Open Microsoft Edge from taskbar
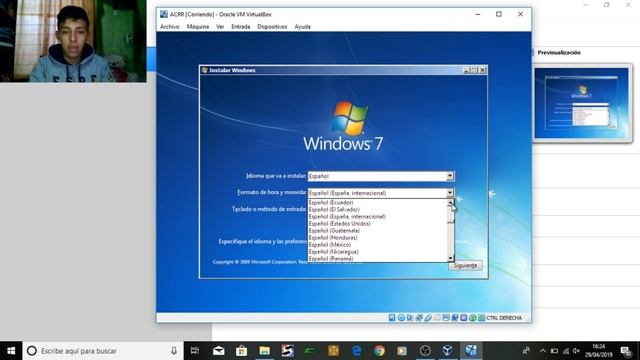Image resolution: width=640 pixels, height=360 pixels. point(356,351)
